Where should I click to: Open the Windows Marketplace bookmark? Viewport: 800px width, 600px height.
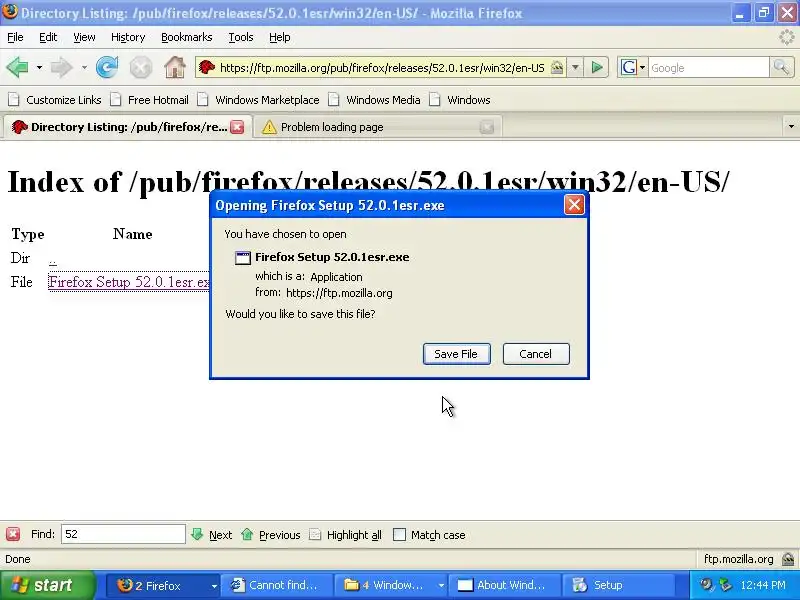point(259,99)
